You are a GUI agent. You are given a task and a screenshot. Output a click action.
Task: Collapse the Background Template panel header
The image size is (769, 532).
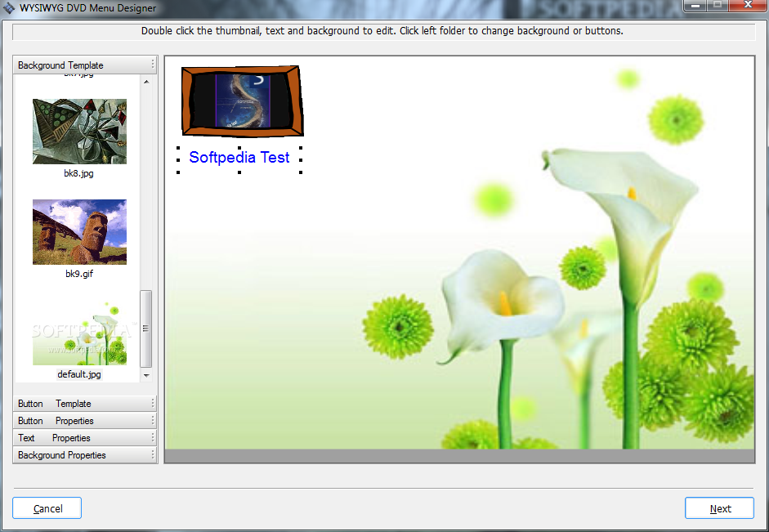pos(85,65)
